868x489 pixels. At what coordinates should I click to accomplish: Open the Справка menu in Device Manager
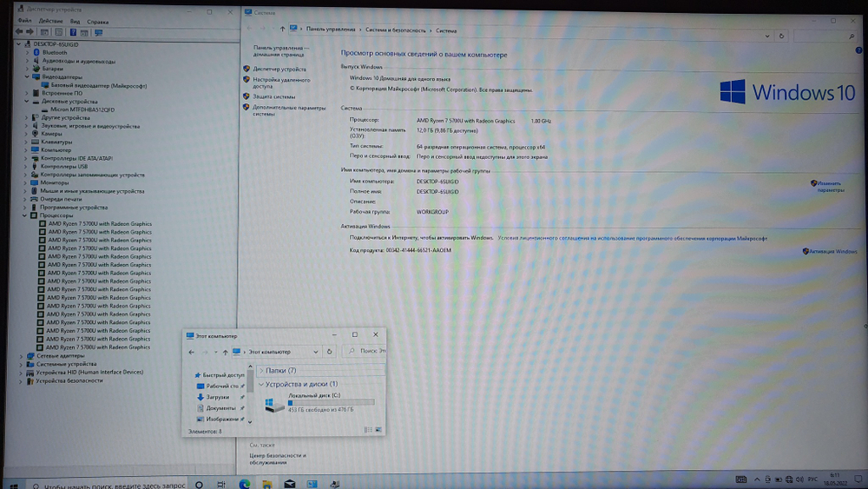tap(97, 23)
